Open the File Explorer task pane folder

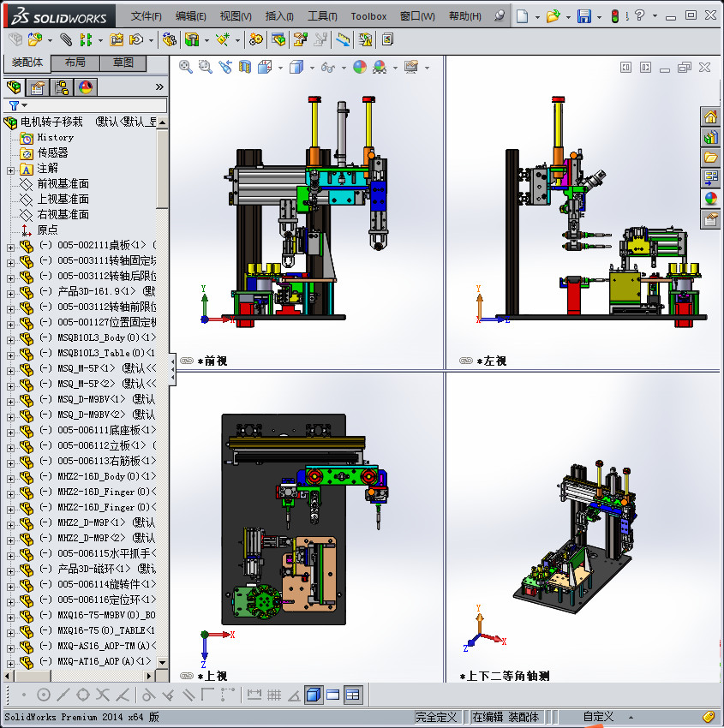click(x=710, y=158)
